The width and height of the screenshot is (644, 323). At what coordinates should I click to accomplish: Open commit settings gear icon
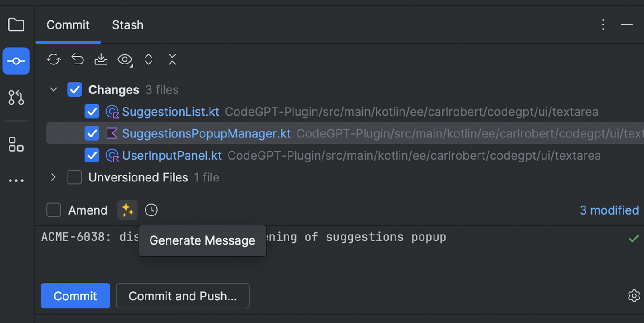[634, 296]
